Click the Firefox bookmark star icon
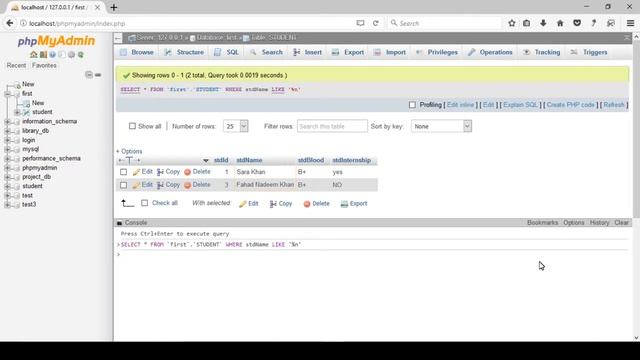The height and width of the screenshot is (360, 640). tap(512, 23)
